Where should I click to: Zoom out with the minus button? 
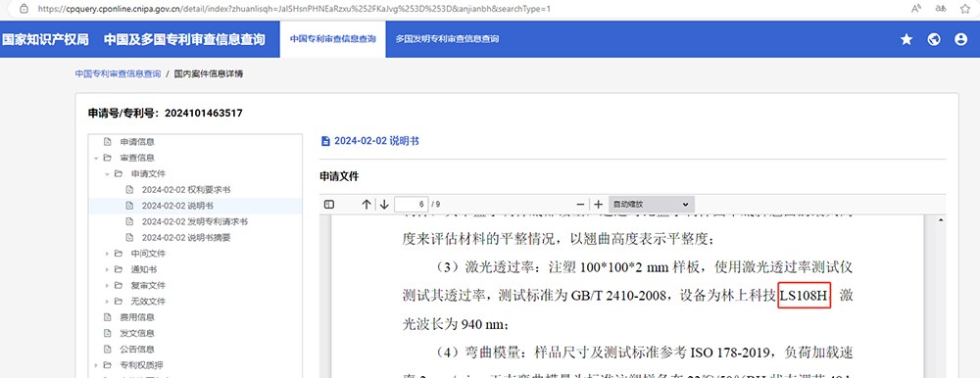(580, 205)
